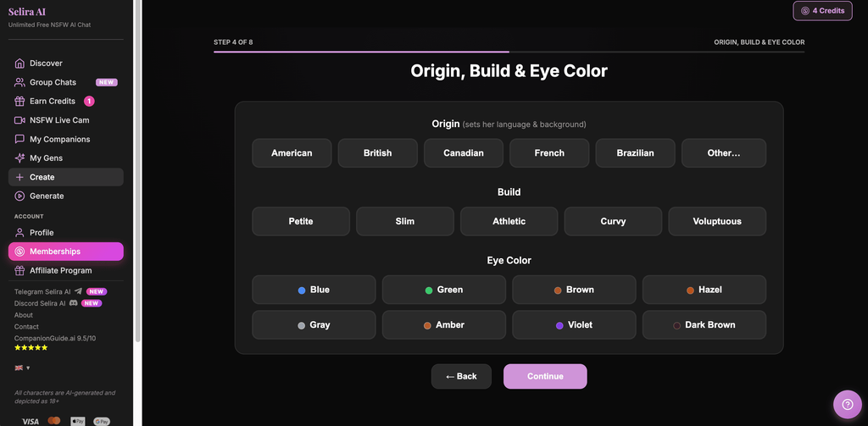Click the Earn Credits notification badge

coord(89,102)
